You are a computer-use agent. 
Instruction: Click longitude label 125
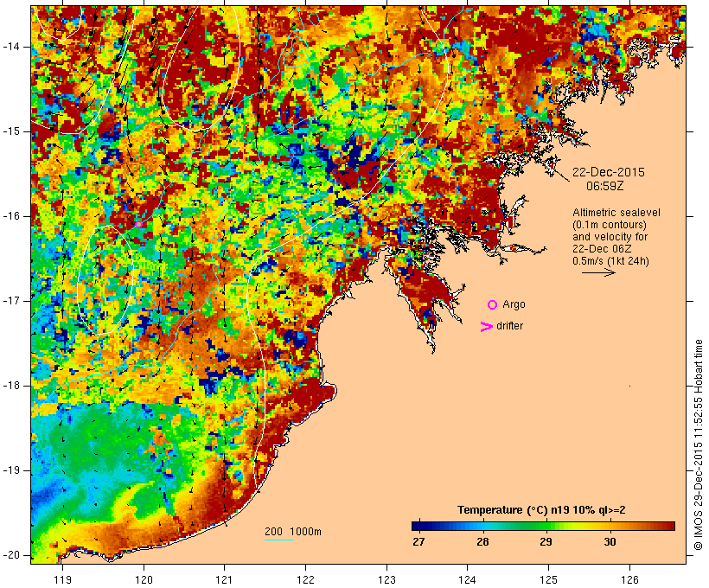[x=548, y=579]
